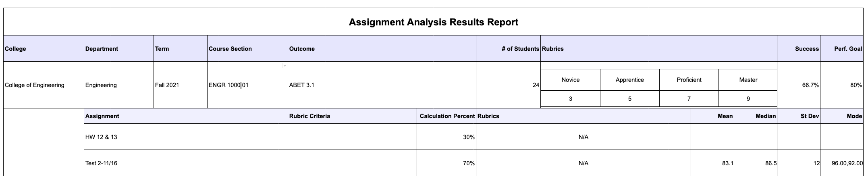Click the Assignment Analysis Results Report title
Screen dimensions: 868x183
pyautogui.click(x=433, y=22)
